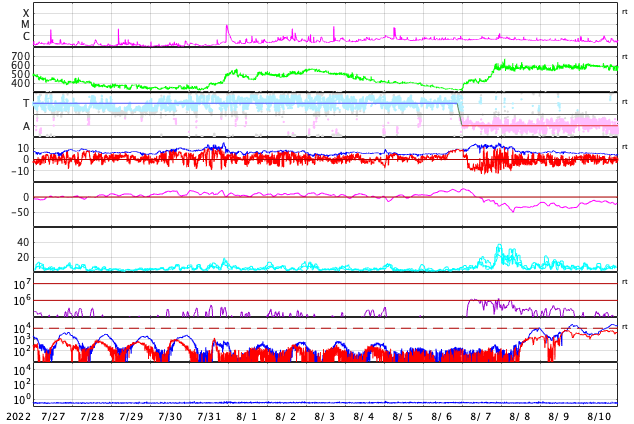Click the C flare class label
634x424 pixels.
click(x=26, y=36)
